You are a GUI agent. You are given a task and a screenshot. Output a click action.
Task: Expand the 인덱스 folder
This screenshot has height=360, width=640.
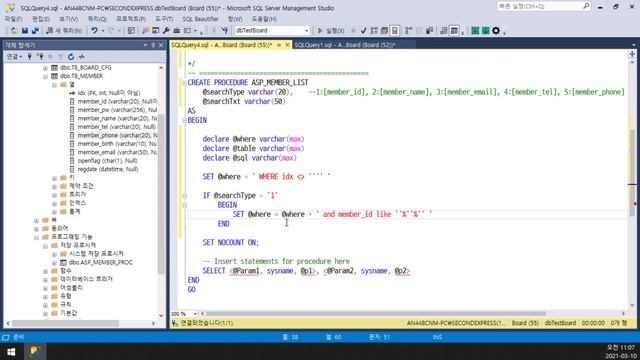click(54, 203)
